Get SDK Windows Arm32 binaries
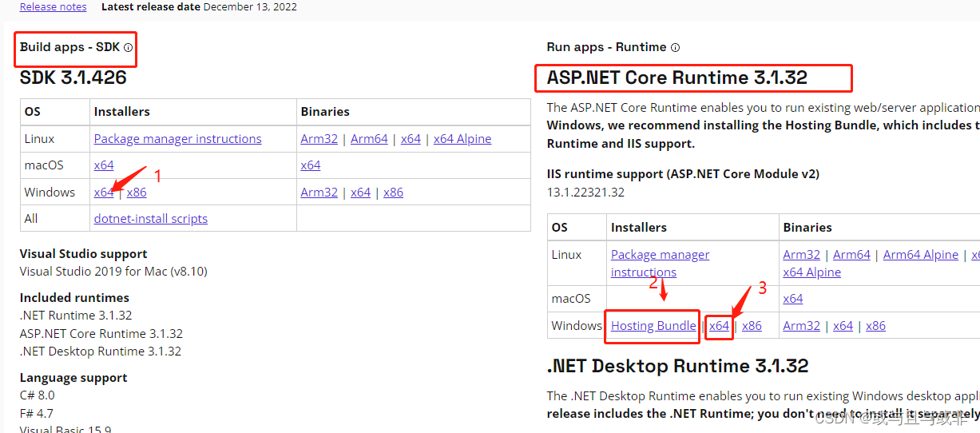Viewport: 980px width, 433px height. 319,192
